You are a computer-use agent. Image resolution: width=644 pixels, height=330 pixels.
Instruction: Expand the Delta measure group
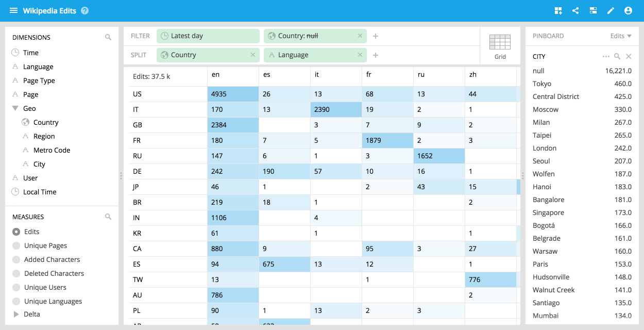16,314
